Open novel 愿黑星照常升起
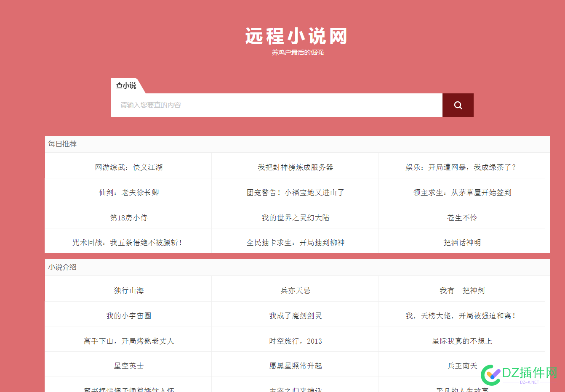Image resolution: width=565 pixels, height=392 pixels. pyautogui.click(x=296, y=366)
